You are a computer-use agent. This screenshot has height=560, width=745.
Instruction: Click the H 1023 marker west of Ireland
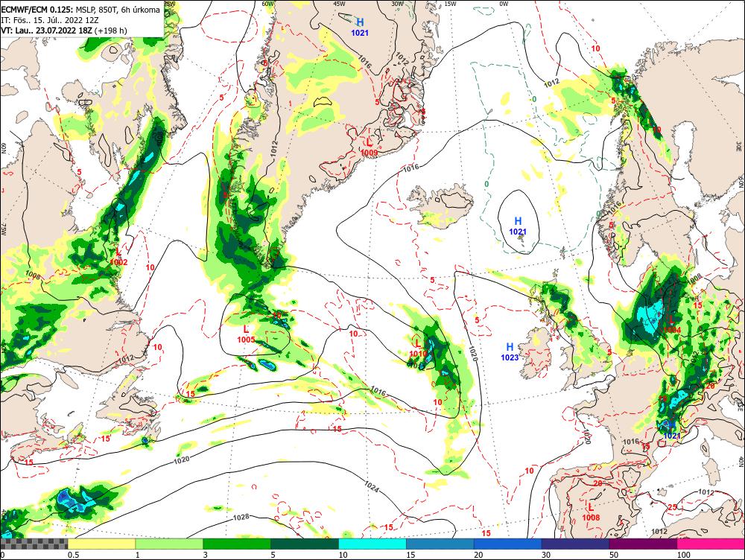(510, 351)
